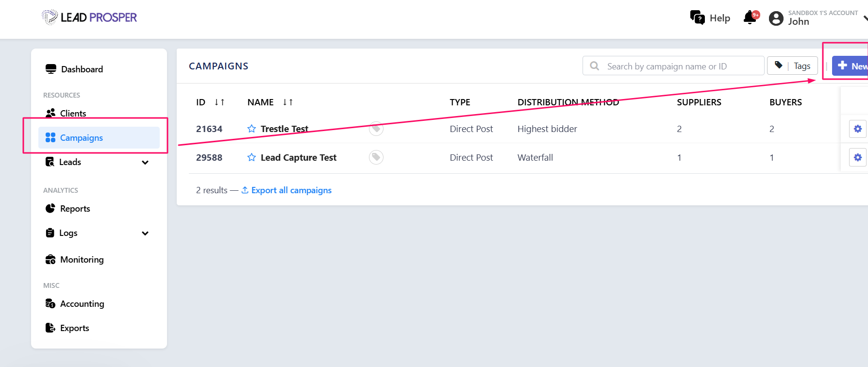
Task: Click the Campaigns grid icon
Action: [50, 137]
